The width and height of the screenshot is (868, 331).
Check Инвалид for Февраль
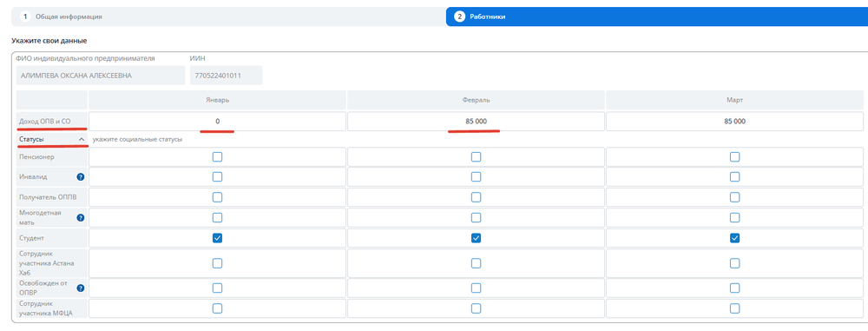coord(476,177)
